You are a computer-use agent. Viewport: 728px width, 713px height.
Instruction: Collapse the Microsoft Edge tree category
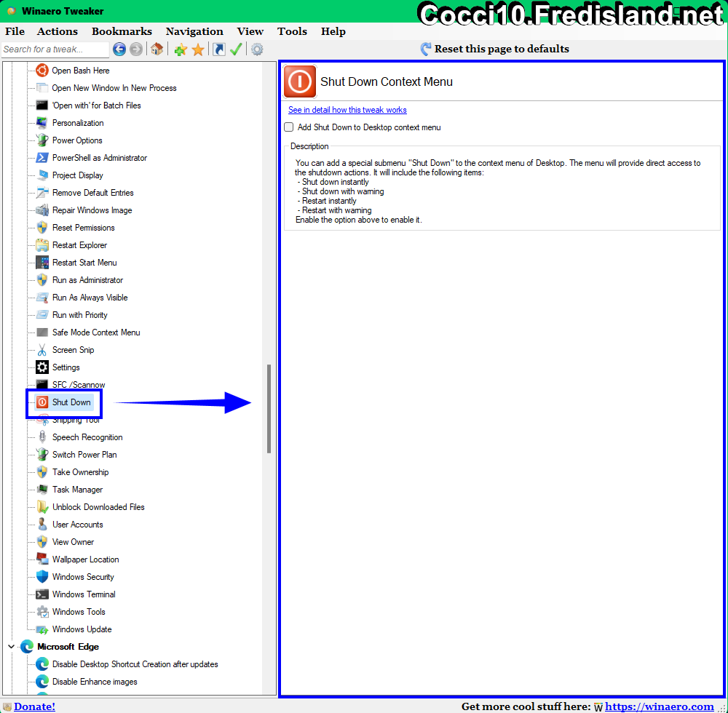tap(11, 647)
